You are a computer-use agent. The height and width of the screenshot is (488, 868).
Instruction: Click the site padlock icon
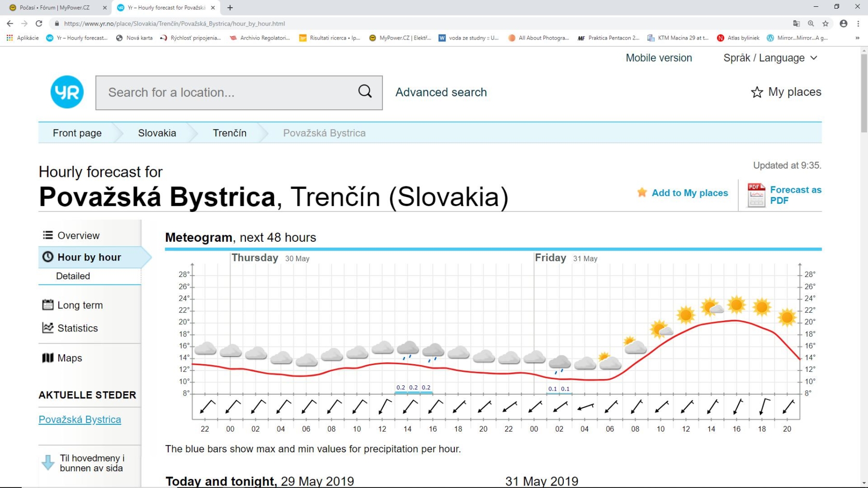[x=57, y=23]
